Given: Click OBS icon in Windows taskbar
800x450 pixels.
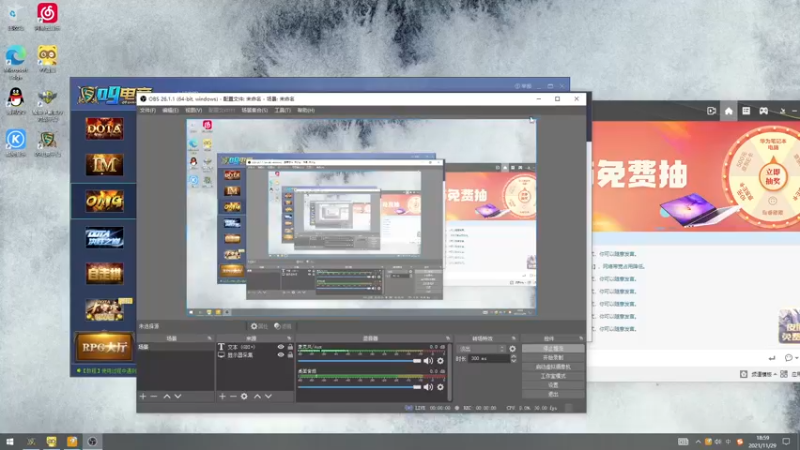Looking at the screenshot, I should coord(92,442).
